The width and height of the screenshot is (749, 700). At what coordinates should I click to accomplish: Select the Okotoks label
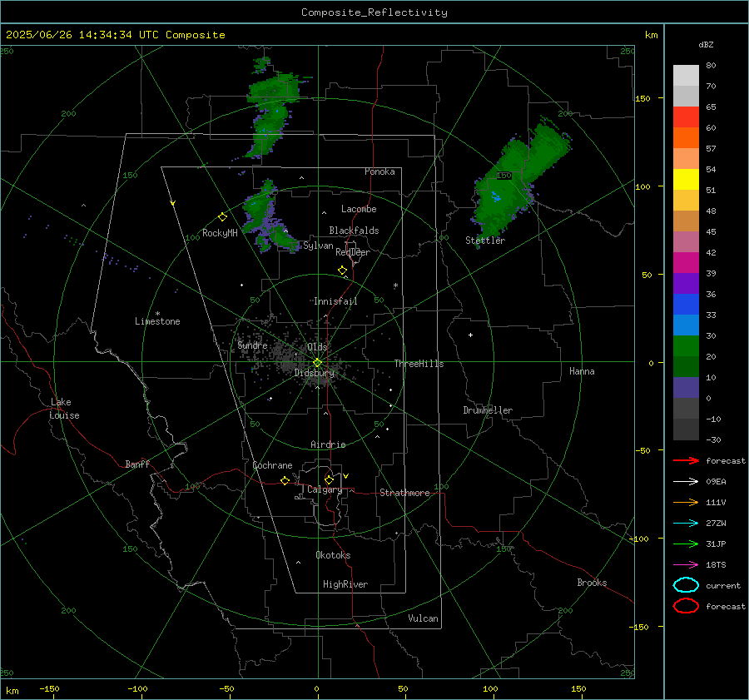[333, 555]
